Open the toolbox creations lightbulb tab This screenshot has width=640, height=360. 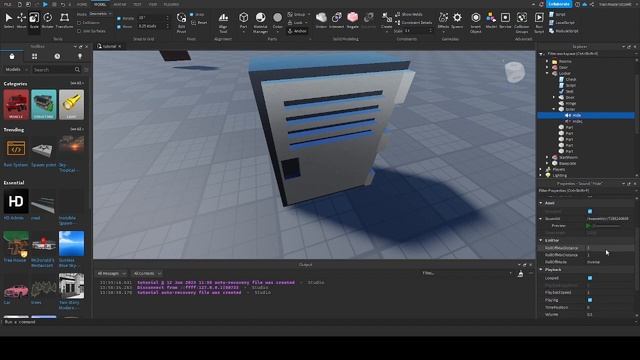(x=80, y=56)
